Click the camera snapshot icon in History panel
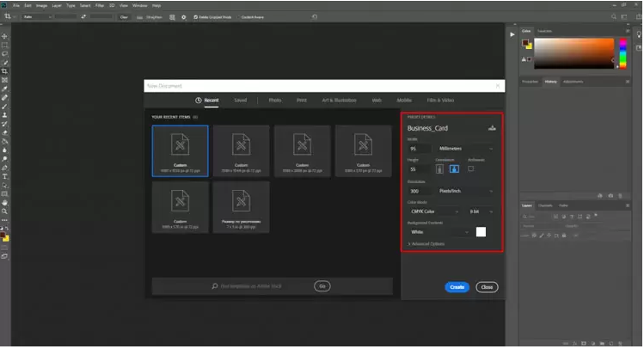The height and width of the screenshot is (349, 644). click(610, 196)
